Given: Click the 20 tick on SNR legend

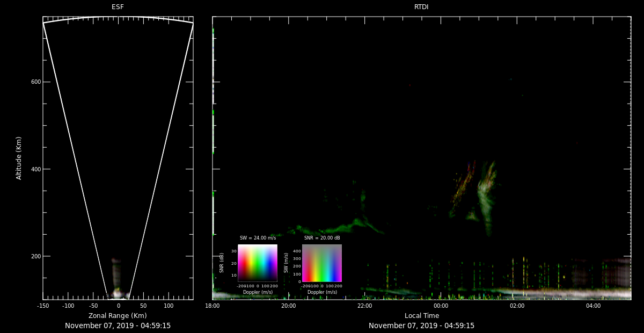Looking at the screenshot, I should coord(234,263).
